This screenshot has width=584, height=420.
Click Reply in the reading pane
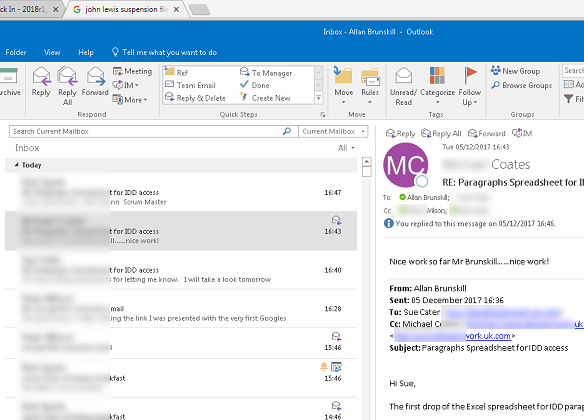(400, 133)
